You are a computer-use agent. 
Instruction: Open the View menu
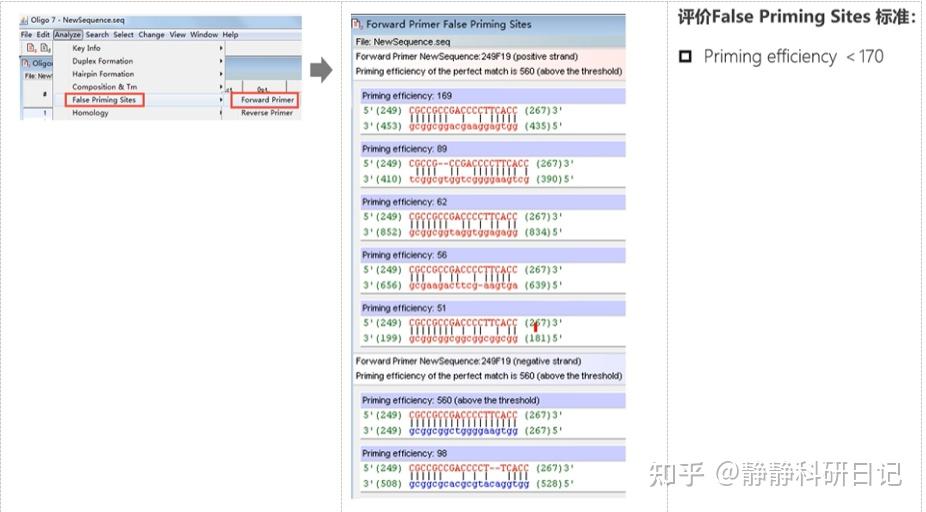[178, 35]
